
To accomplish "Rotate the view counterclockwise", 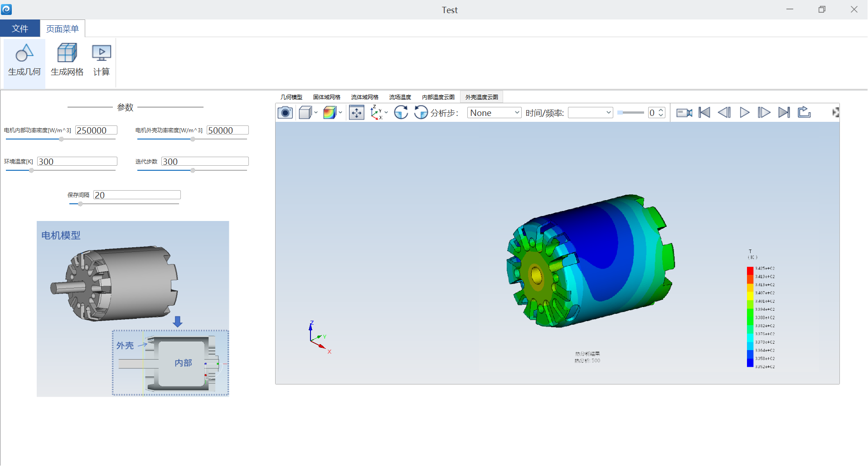I will click(421, 112).
